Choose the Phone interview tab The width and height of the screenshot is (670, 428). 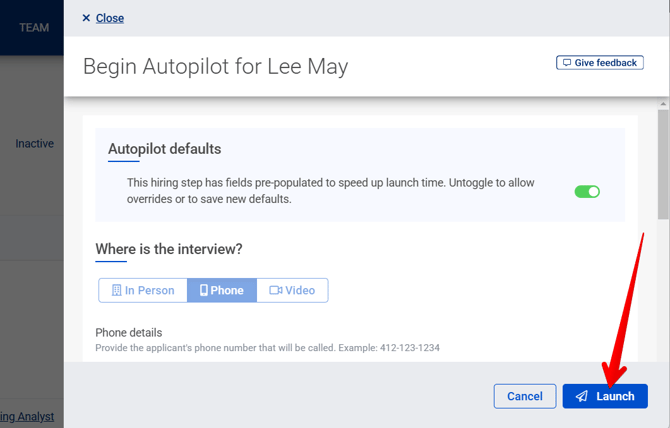pos(222,291)
